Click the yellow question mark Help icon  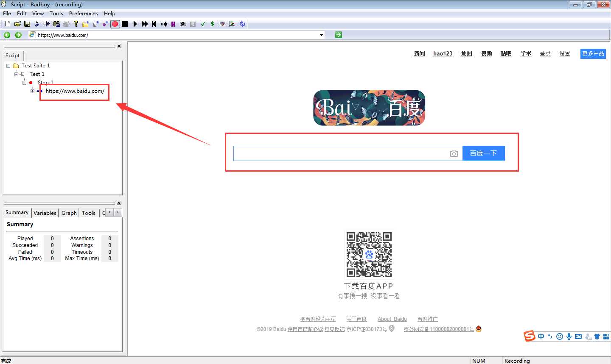pyautogui.click(x=76, y=24)
